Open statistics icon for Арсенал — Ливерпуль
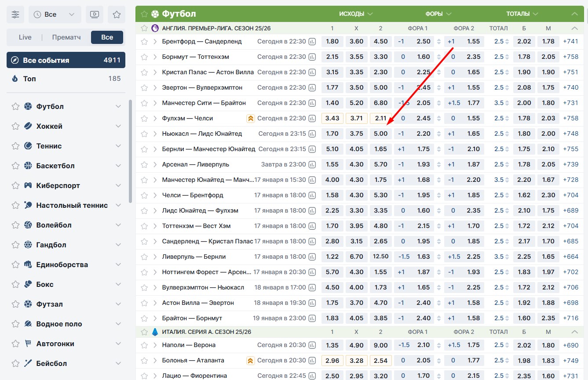The image size is (588, 380). (312, 164)
